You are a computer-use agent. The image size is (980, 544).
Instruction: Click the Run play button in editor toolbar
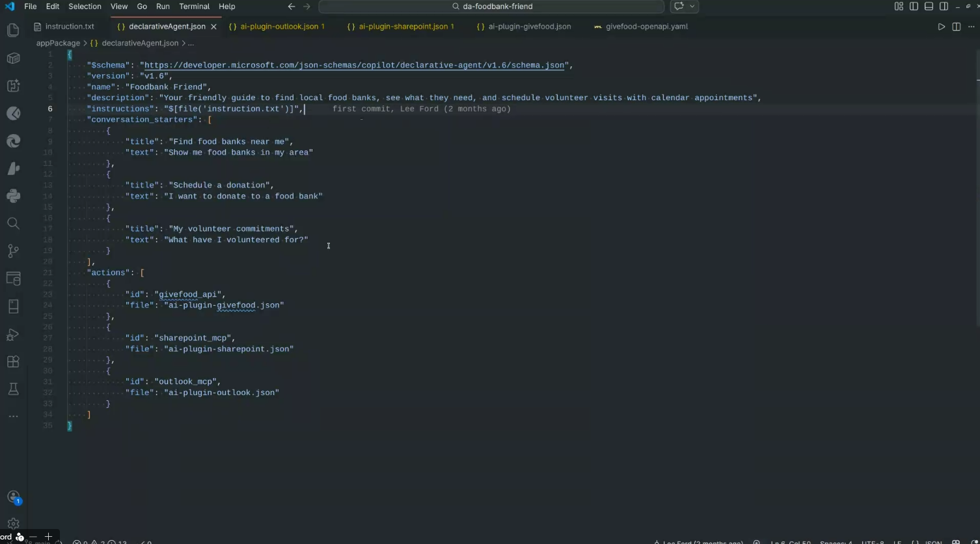941,27
